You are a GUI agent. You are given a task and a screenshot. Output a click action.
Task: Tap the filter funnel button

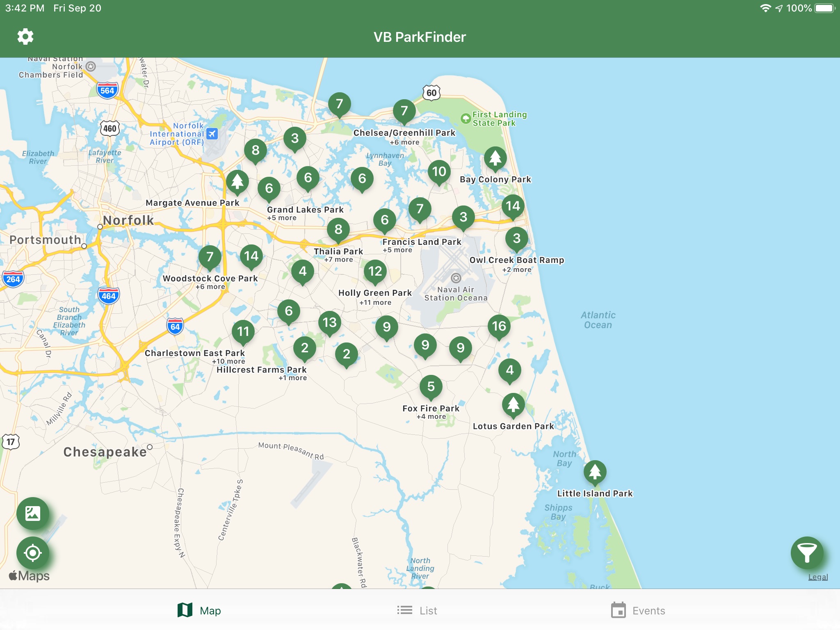tap(806, 553)
